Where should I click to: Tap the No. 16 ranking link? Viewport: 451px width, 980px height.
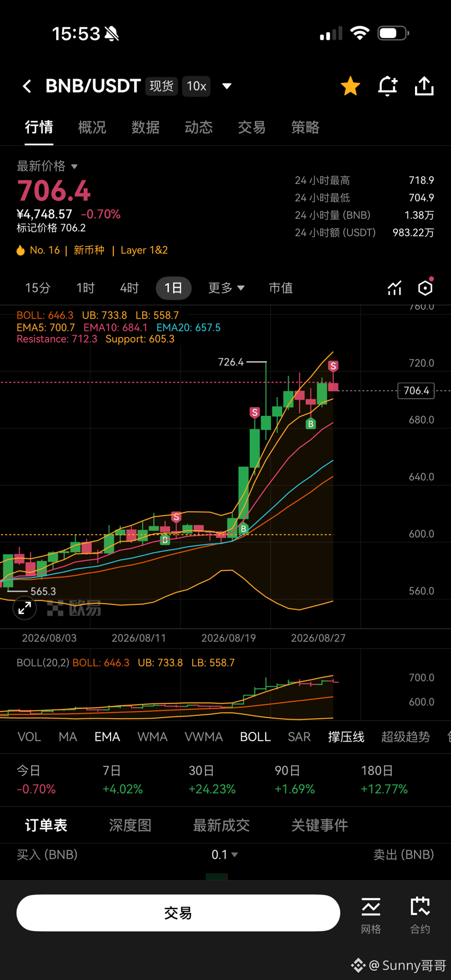pyautogui.click(x=45, y=250)
